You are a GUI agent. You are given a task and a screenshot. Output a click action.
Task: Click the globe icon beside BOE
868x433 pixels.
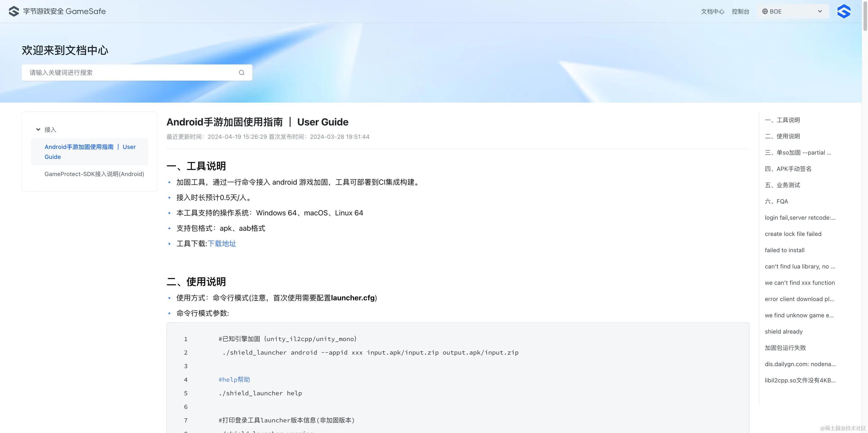765,11
